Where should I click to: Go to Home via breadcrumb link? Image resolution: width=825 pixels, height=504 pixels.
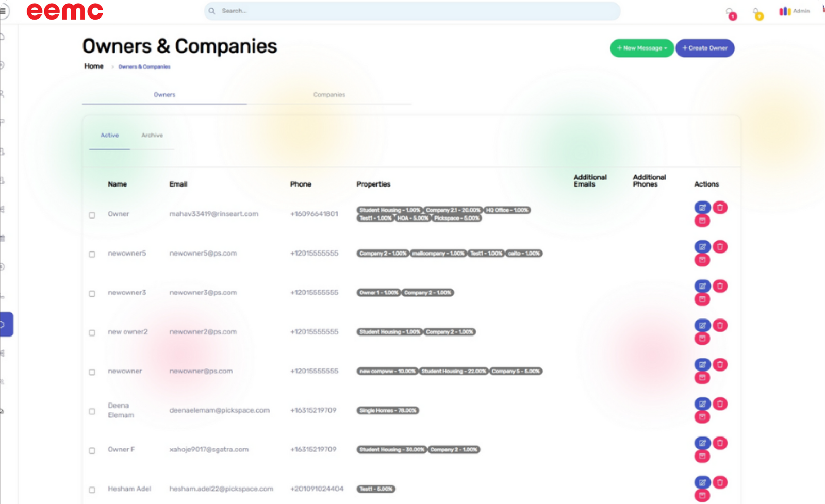[94, 66]
